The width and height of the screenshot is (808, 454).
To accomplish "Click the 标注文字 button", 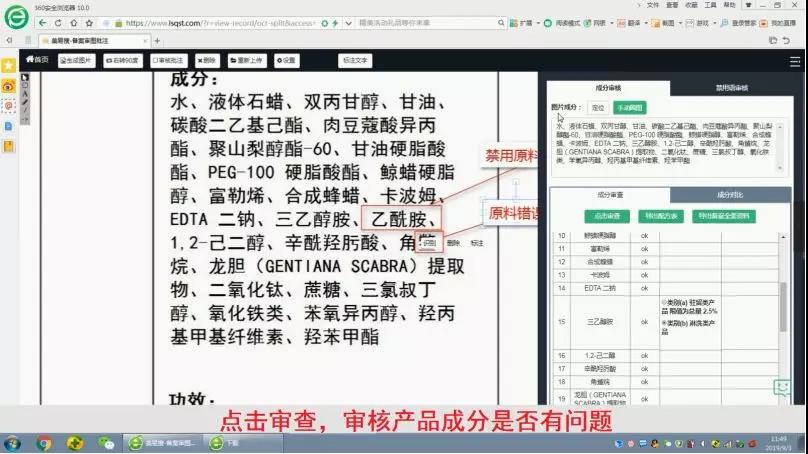I will click(355, 61).
